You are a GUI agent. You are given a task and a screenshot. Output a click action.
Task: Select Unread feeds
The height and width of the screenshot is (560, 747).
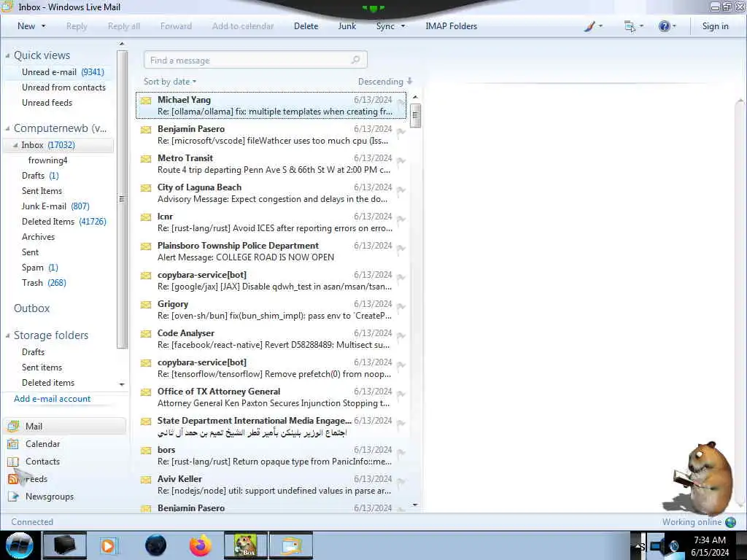pyautogui.click(x=47, y=102)
